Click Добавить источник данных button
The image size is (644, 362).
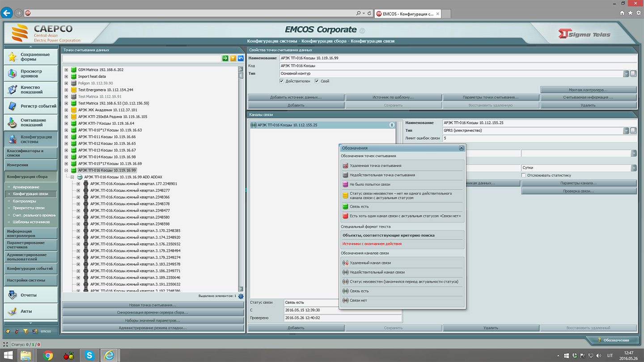pos(296,97)
